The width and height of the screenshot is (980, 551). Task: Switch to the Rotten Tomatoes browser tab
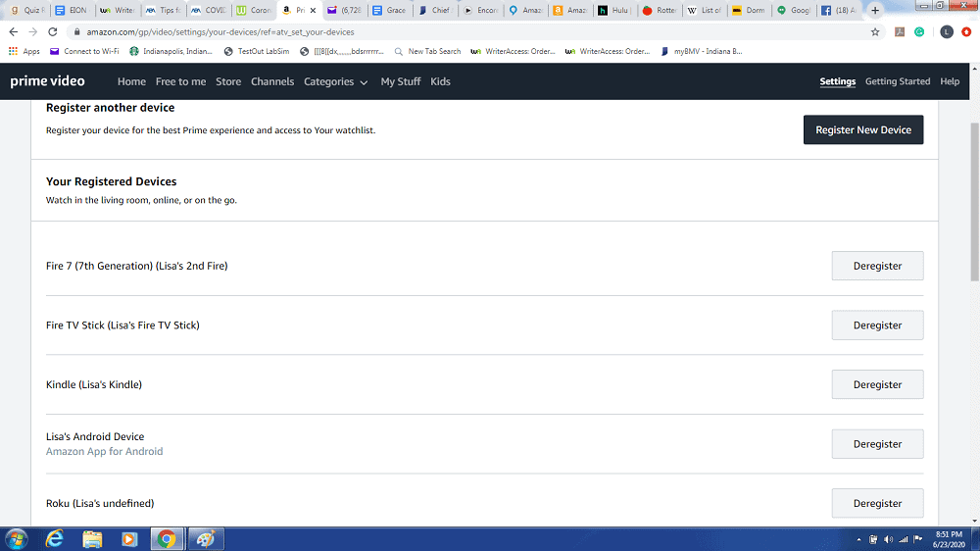pyautogui.click(x=660, y=10)
